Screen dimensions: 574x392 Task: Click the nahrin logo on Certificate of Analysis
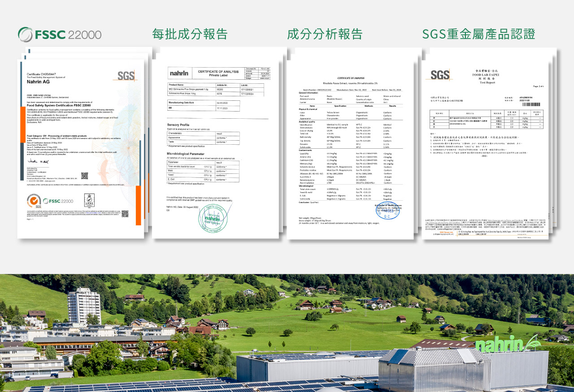(x=178, y=73)
